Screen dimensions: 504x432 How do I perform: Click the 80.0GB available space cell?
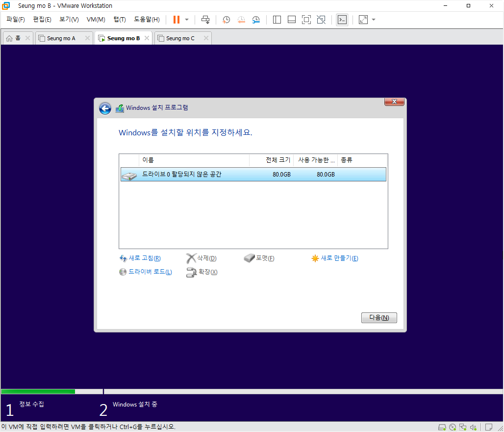point(326,174)
